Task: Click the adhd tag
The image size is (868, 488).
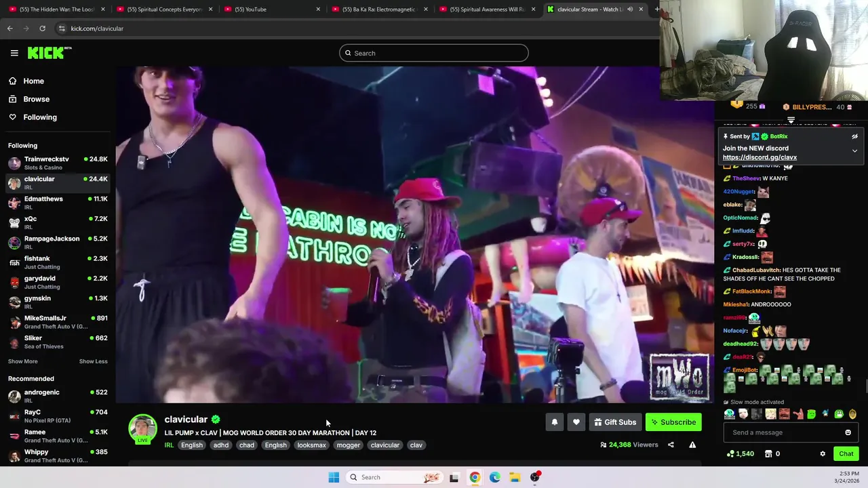Action: point(221,445)
